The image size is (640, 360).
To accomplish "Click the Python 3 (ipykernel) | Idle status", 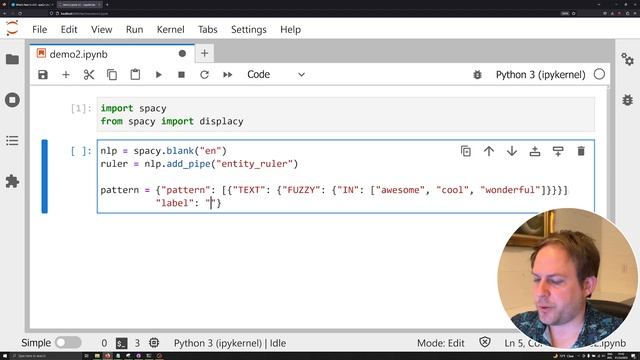I will pyautogui.click(x=230, y=343).
